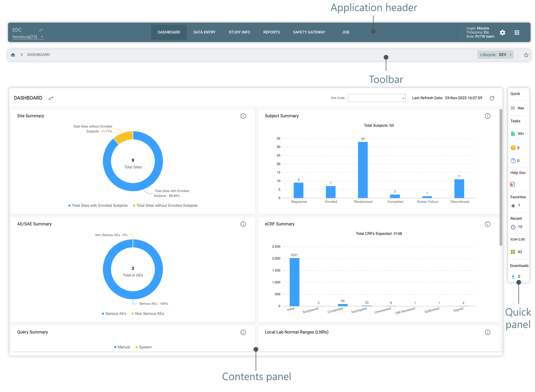The height and width of the screenshot is (392, 535).
Task: Click '3 Total of AEs' donut center
Action: pyautogui.click(x=133, y=272)
